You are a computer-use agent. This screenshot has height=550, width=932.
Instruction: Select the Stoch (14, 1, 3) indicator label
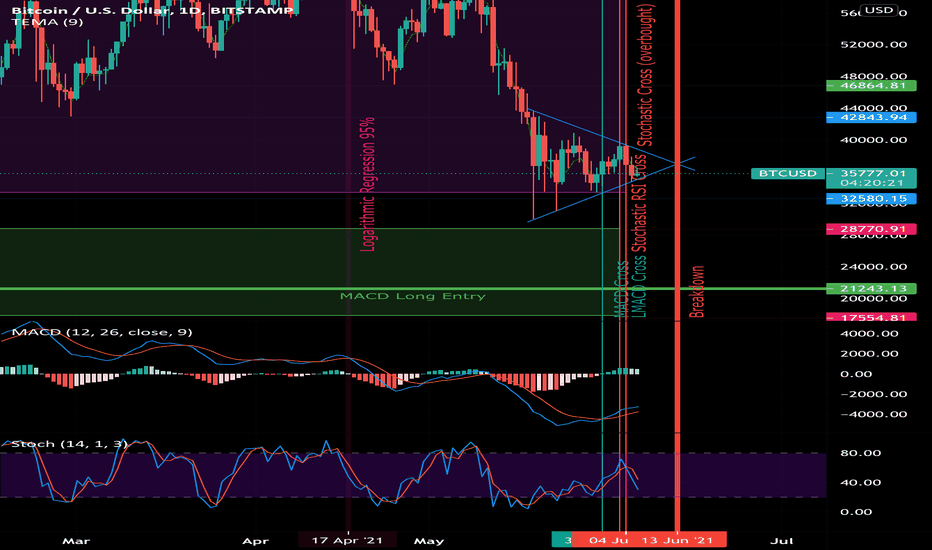coord(69,444)
